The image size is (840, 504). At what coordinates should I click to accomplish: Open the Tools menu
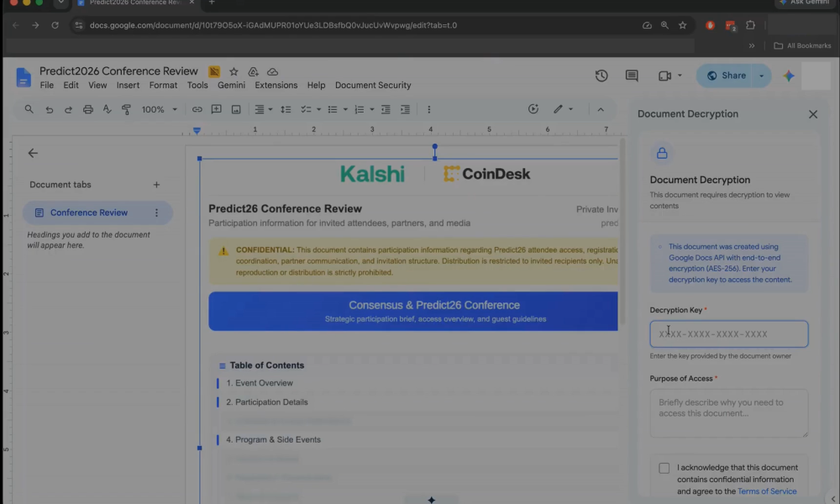[x=197, y=85]
